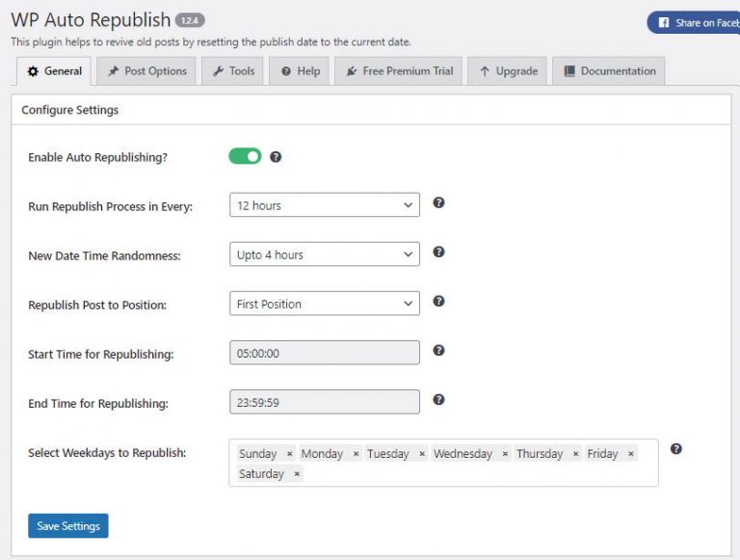Switch to the General tab
This screenshot has width=740, height=560.
click(x=54, y=71)
